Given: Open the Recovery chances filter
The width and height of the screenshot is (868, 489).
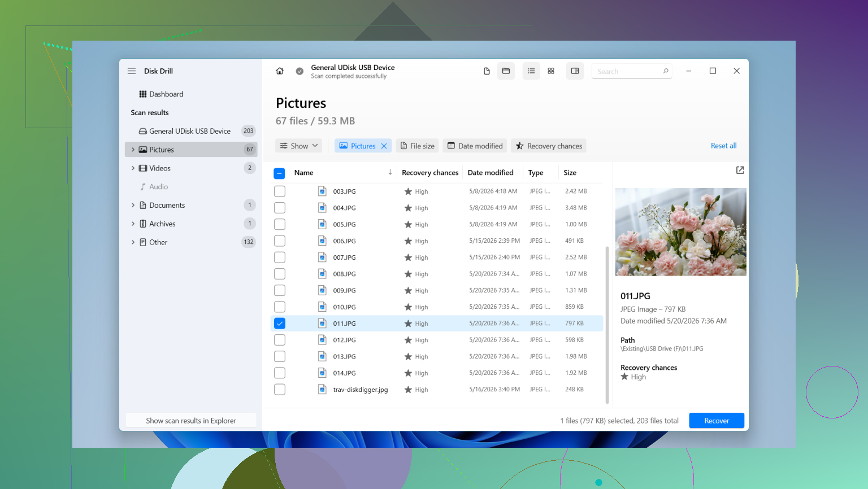Looking at the screenshot, I should (x=549, y=146).
